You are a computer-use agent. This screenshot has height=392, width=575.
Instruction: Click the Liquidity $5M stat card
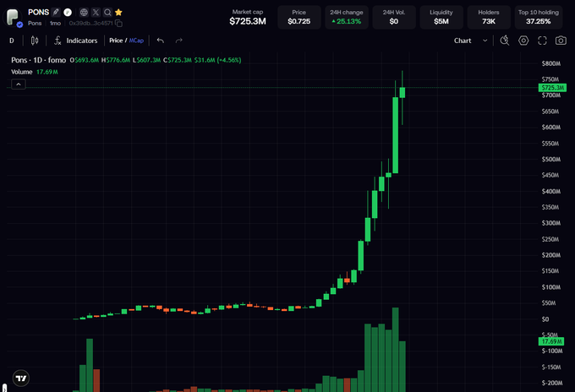pos(441,17)
